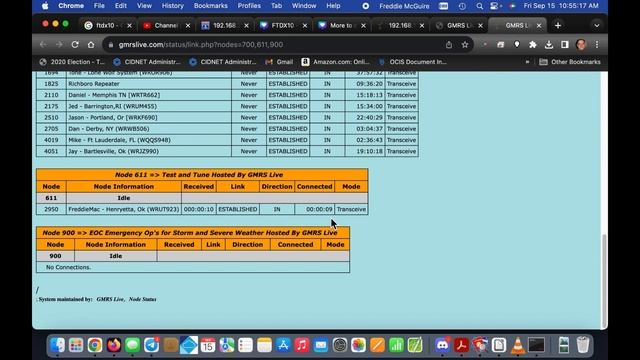Show hidden bookmarks overflow chevron
The height and width of the screenshot is (360, 640).
527,62
